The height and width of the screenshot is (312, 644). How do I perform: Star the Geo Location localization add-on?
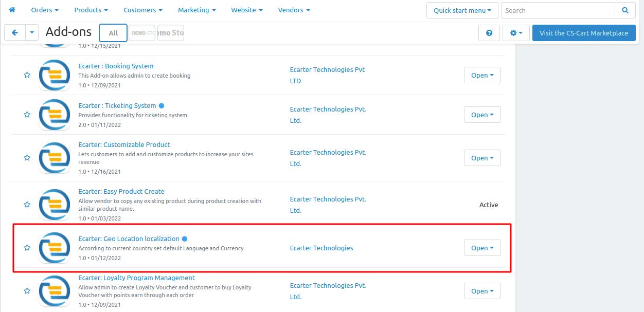(27, 248)
